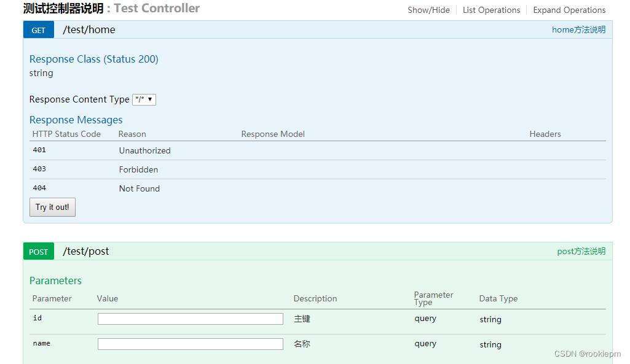The height and width of the screenshot is (364, 630).
Task: Click the Parameters section heading
Action: point(55,281)
